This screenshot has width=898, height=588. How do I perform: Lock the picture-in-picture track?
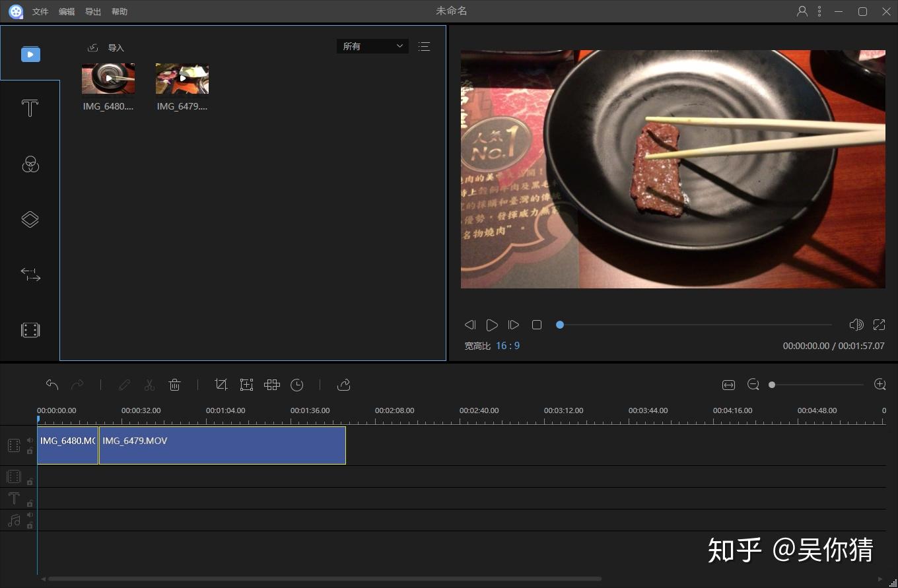[30, 482]
